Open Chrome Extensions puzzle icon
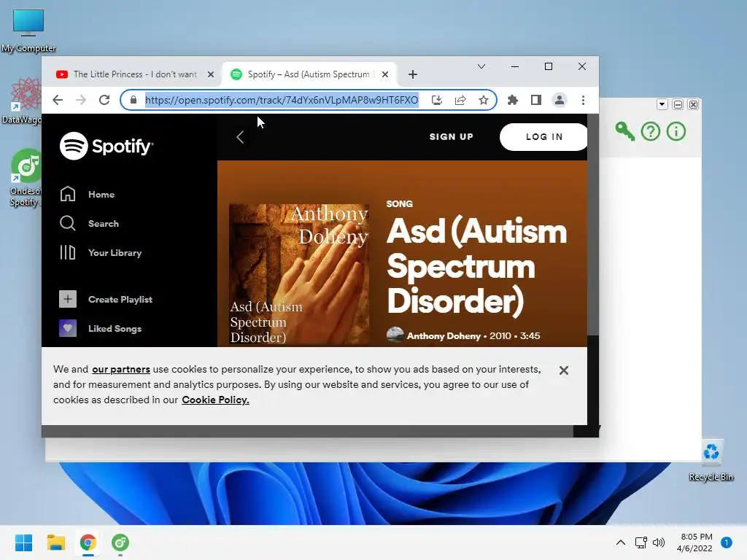Screen dimensions: 747x560 pyautogui.click(x=513, y=100)
